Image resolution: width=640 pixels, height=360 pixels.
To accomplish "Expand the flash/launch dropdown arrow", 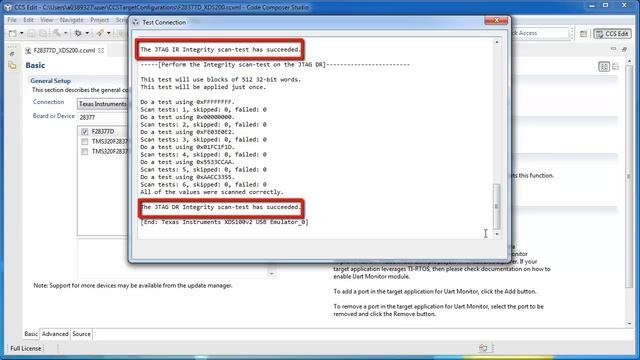I will 109,33.
